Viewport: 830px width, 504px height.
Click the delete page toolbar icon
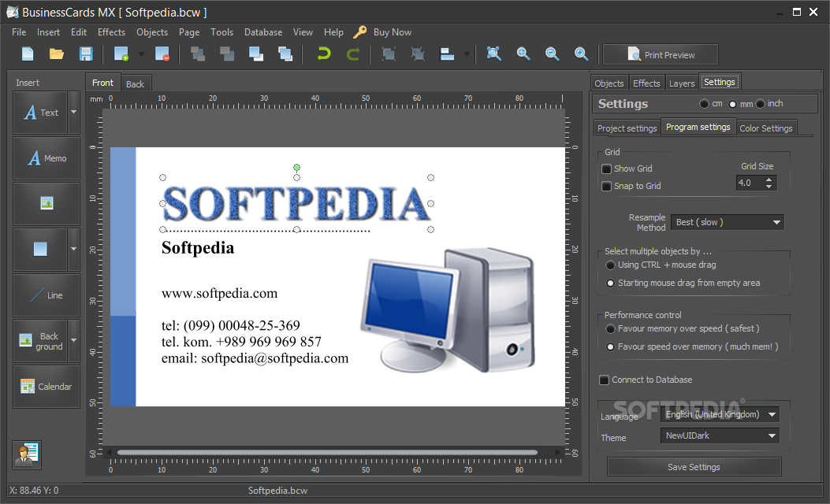coord(162,54)
